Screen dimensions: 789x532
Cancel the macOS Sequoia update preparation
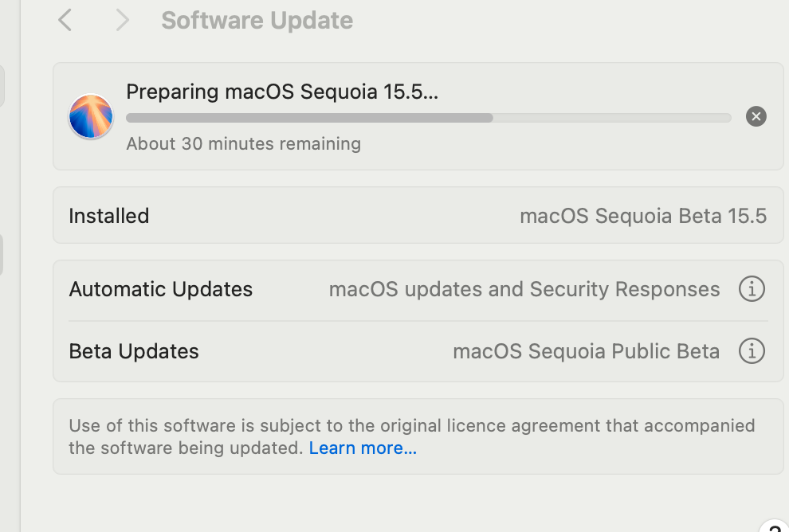756,116
